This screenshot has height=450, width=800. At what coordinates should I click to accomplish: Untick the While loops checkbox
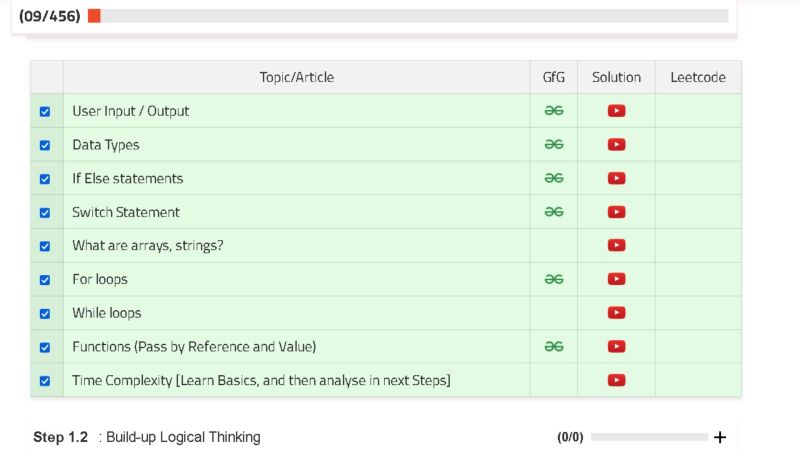45,314
